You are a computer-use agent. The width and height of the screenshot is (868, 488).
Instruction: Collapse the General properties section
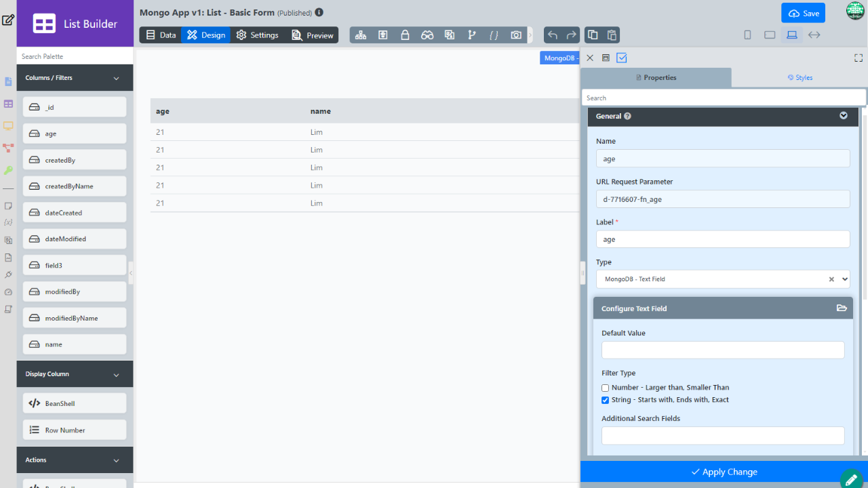[x=843, y=116]
